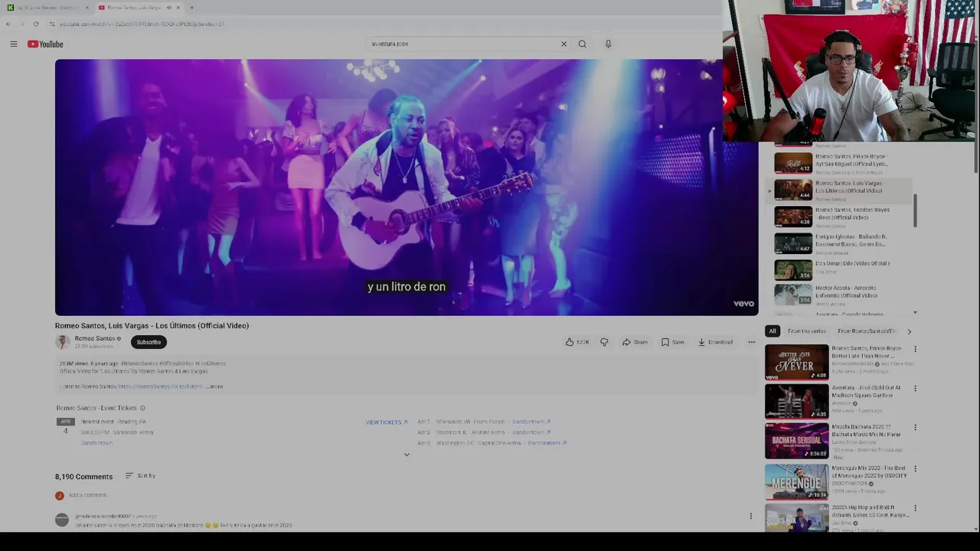Subscribe to the Romeo Santos channel

(x=149, y=342)
